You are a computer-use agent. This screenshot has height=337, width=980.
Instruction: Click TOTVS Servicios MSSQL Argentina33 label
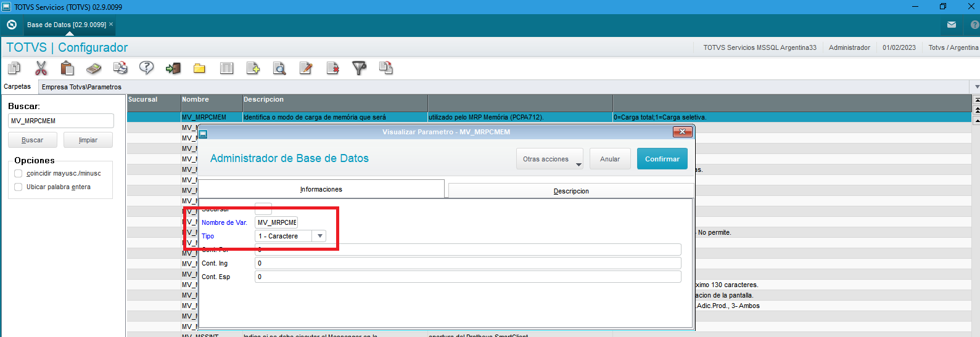[x=760, y=47]
